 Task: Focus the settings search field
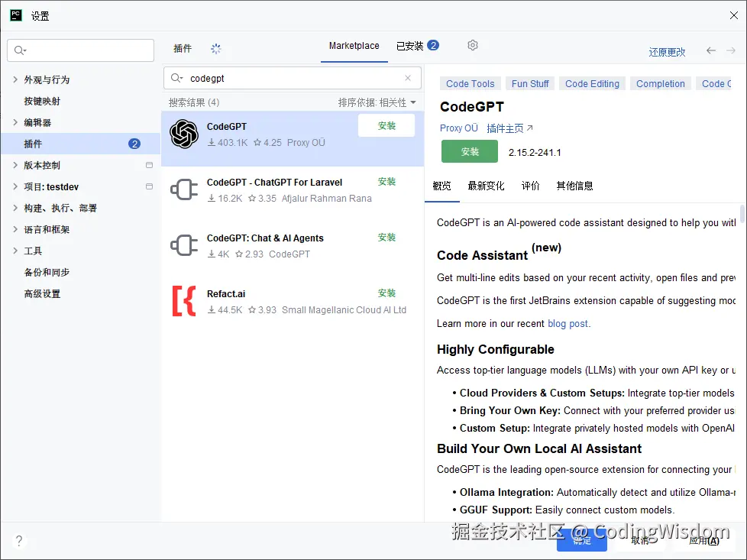tap(80, 50)
